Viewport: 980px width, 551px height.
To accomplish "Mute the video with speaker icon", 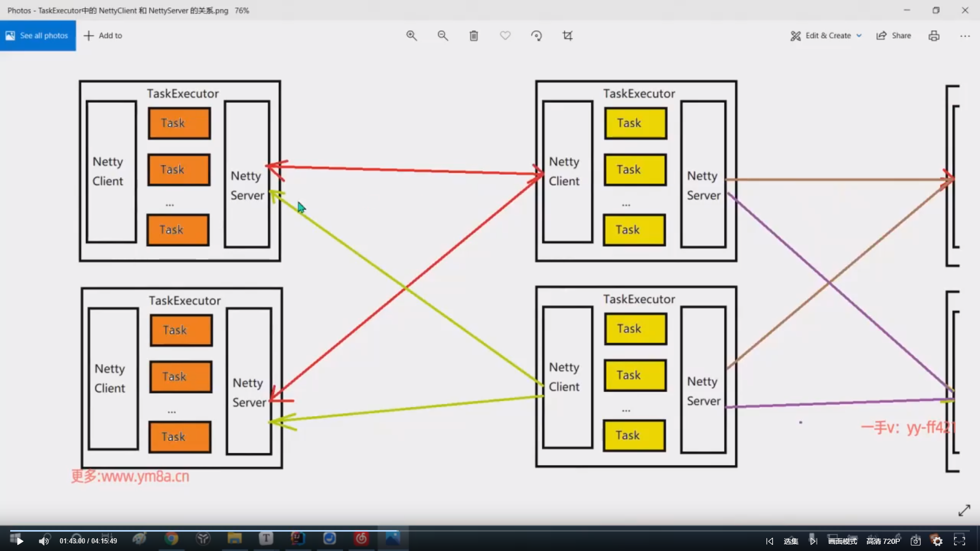I will 44,541.
